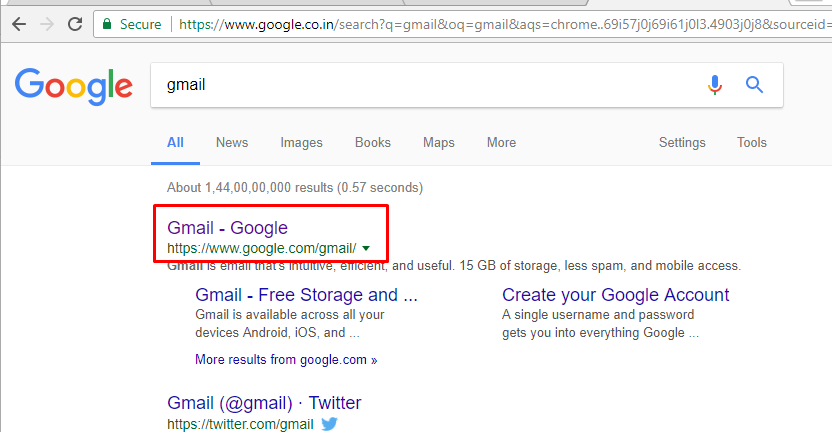Viewport: 832px width, 432px height.
Task: Click the blue search magnifier icon
Action: pos(755,85)
